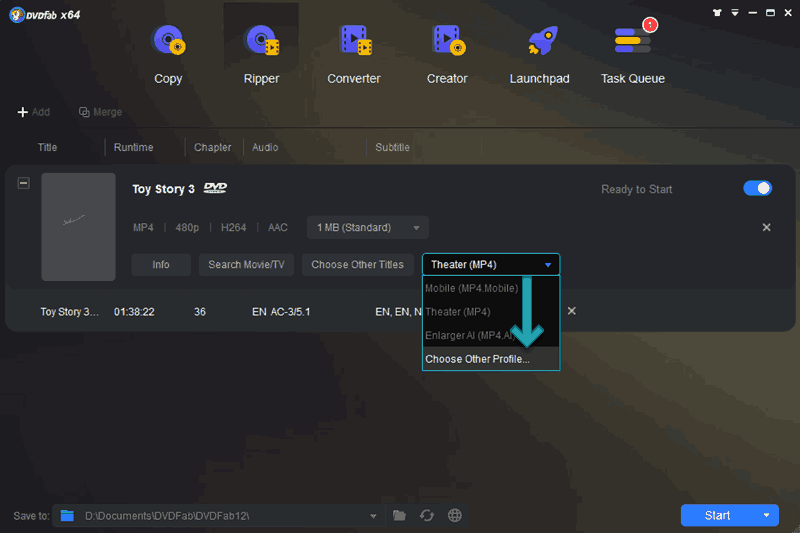Screen dimensions: 800x533
Task: Toggle the Toy Story 3 task switch
Action: click(x=758, y=188)
